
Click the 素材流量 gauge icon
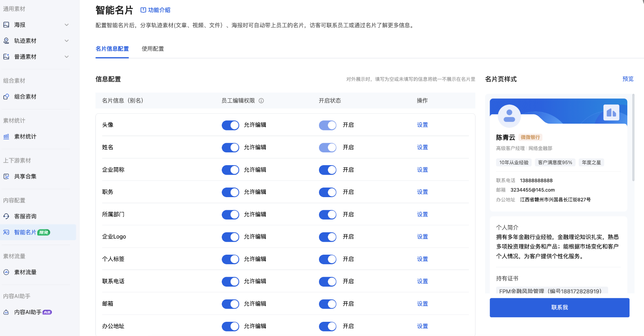pyautogui.click(x=6, y=272)
